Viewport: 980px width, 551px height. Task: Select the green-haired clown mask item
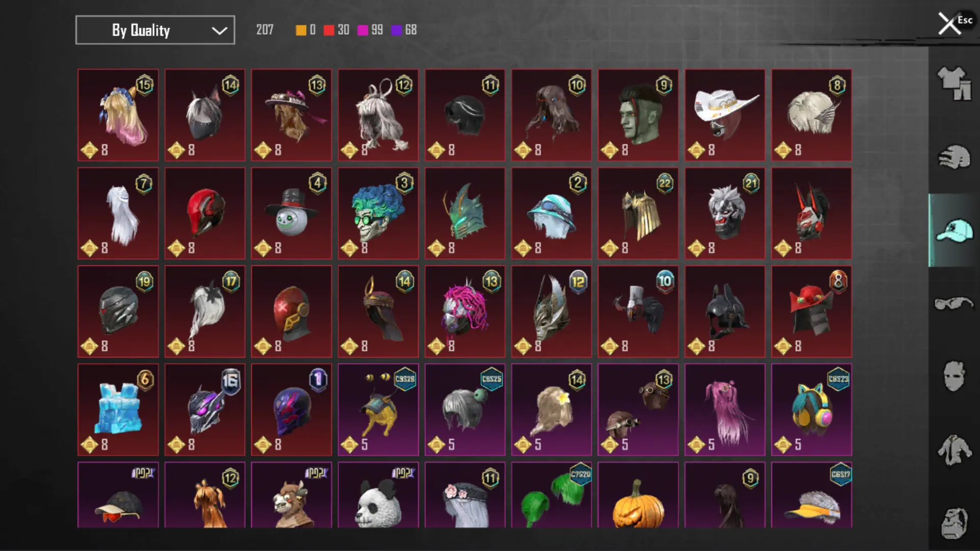pyautogui.click(x=378, y=213)
